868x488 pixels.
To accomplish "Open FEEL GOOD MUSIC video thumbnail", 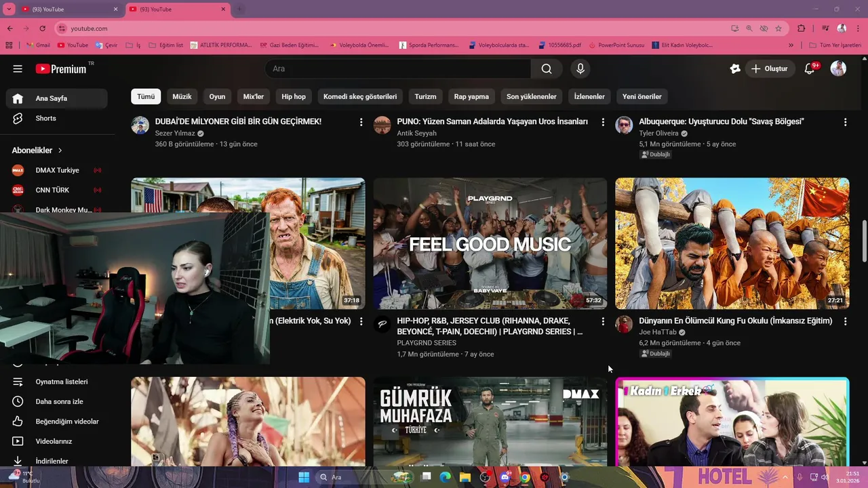I will (x=490, y=243).
